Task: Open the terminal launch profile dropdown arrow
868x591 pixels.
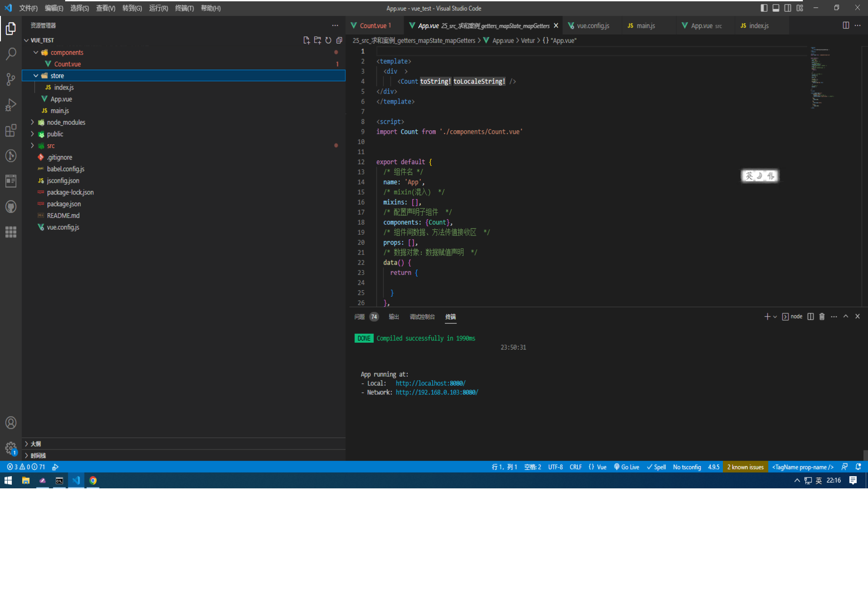Action: tap(775, 317)
